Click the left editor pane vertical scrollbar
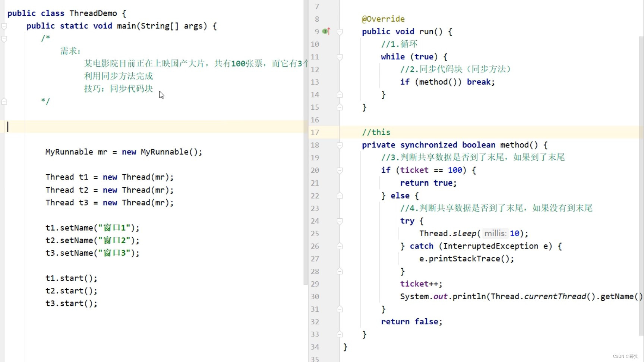Viewport: 644px width, 362px height. pos(306,142)
